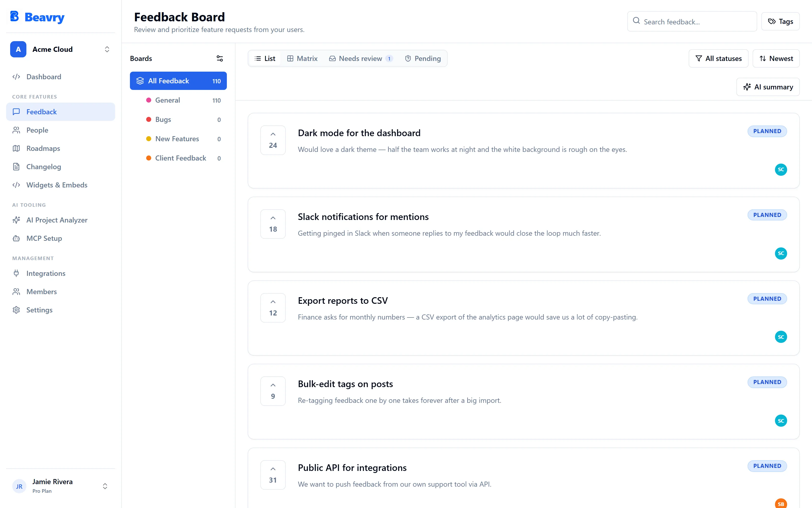
Task: Click SC avatar on Slack notifications post
Action: [x=781, y=253]
